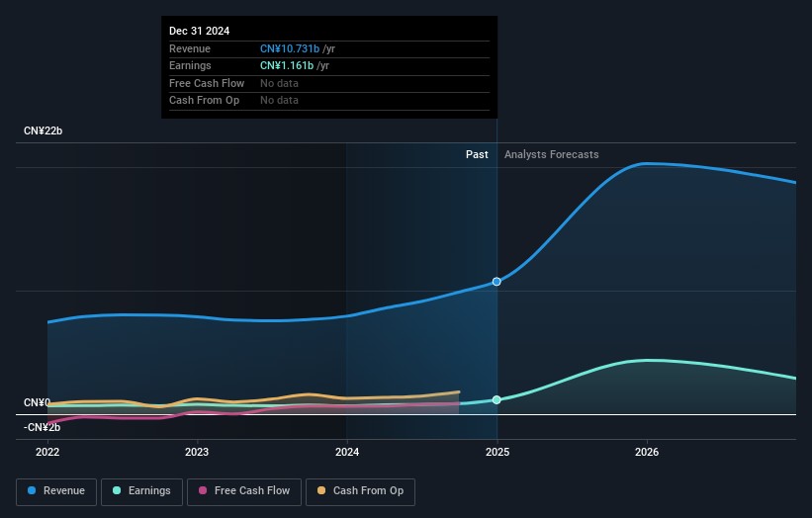The image size is (812, 518).
Task: Click the orange Cash From Op dot
Action: pos(321,491)
